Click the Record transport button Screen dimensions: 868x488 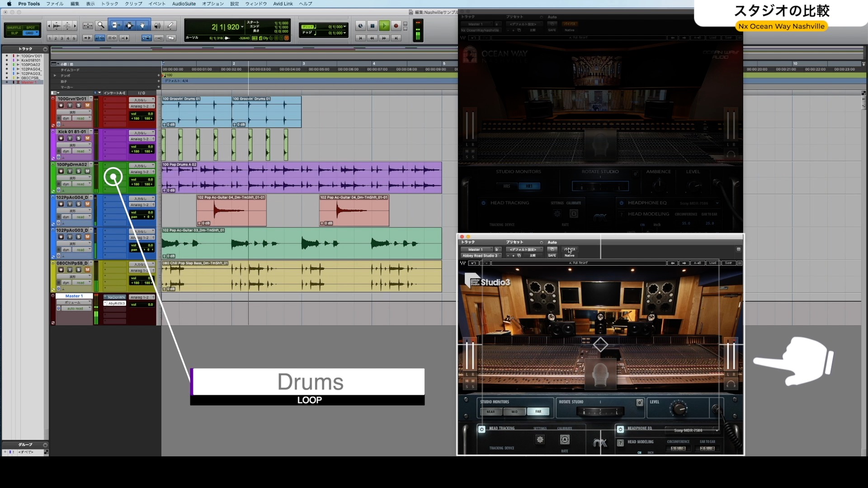(x=396, y=26)
